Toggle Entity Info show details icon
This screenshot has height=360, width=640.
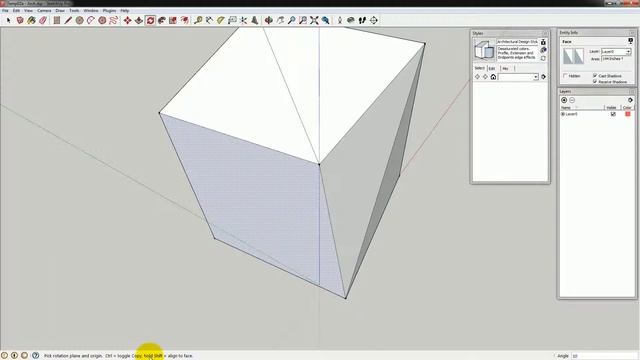coord(631,41)
